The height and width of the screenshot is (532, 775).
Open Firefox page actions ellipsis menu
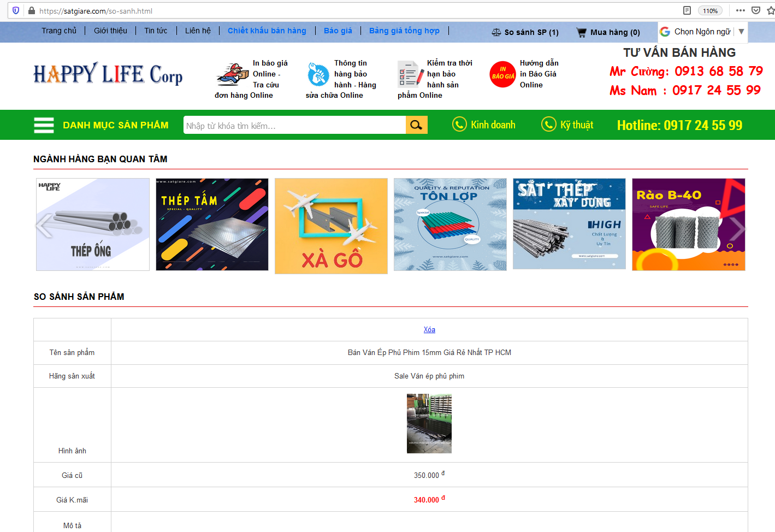point(740,10)
